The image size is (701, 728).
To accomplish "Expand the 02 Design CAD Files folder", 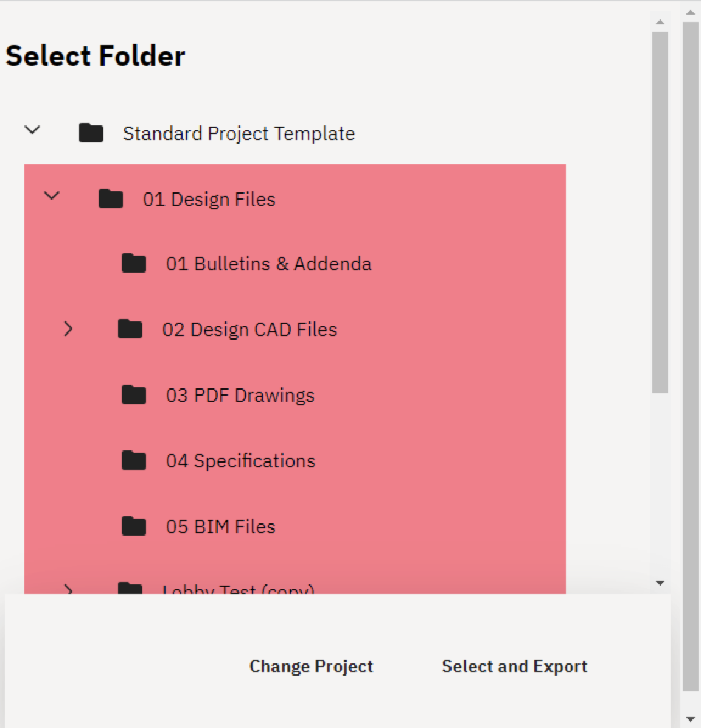I will coord(69,329).
